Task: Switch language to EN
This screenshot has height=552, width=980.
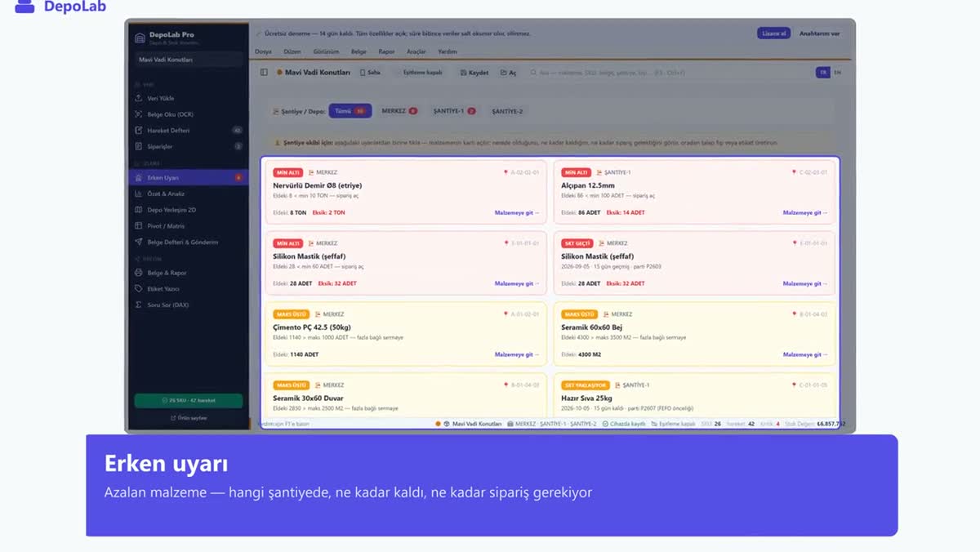Action: point(836,73)
